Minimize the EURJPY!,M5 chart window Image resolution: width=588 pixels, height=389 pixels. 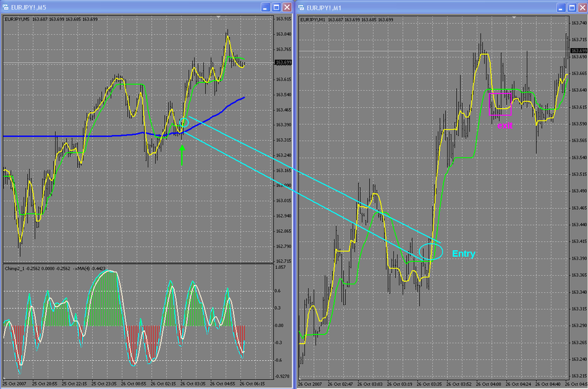pos(266,7)
